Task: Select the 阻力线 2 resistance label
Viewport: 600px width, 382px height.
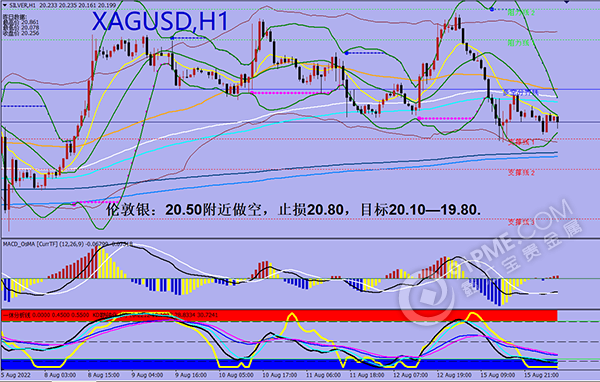Action: pyautogui.click(x=521, y=13)
